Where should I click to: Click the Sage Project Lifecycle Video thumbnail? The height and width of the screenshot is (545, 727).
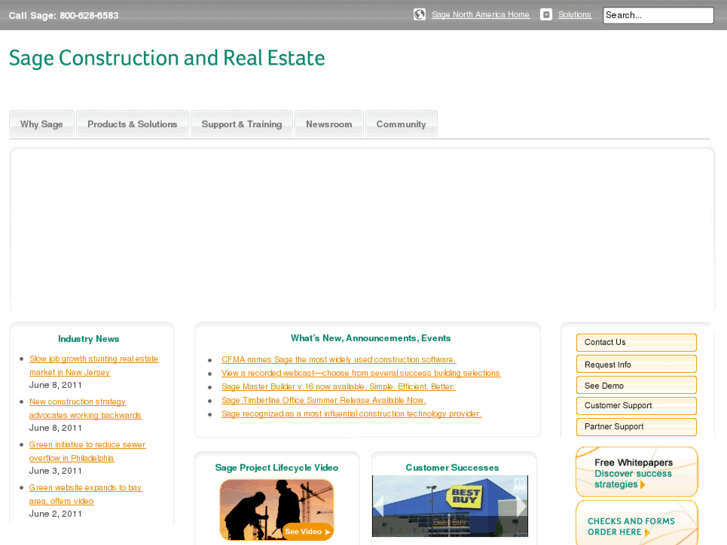(277, 510)
